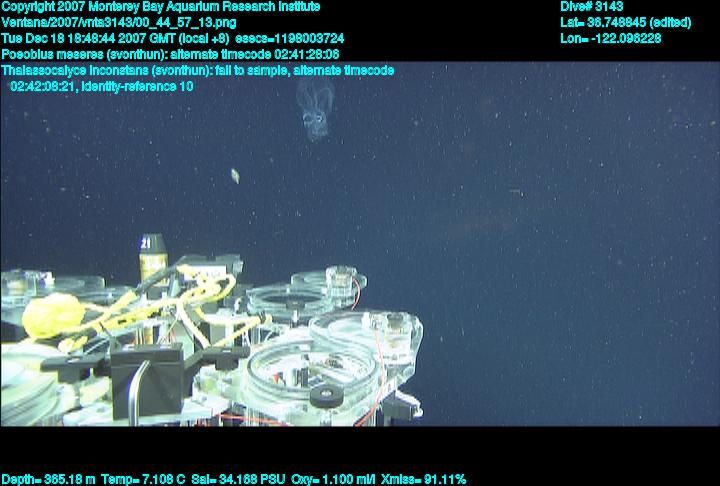
Task: Click the yellow bottle labeled 21
Action: click(x=151, y=258)
